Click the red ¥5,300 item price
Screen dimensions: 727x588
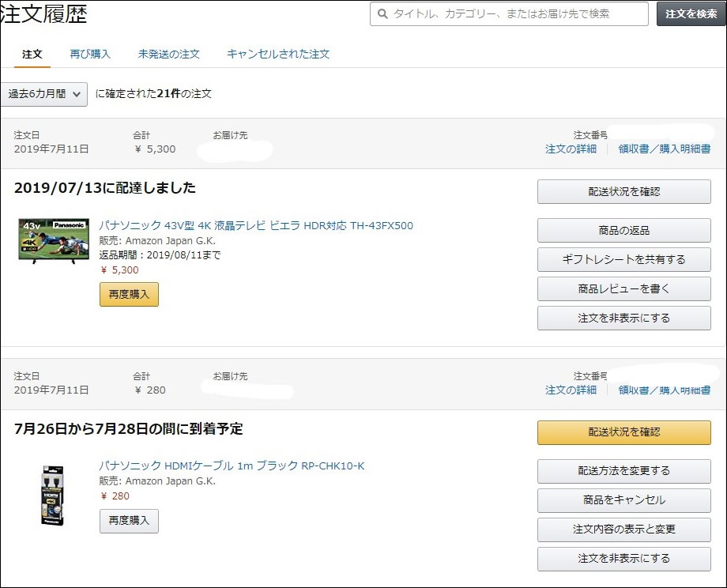[119, 270]
